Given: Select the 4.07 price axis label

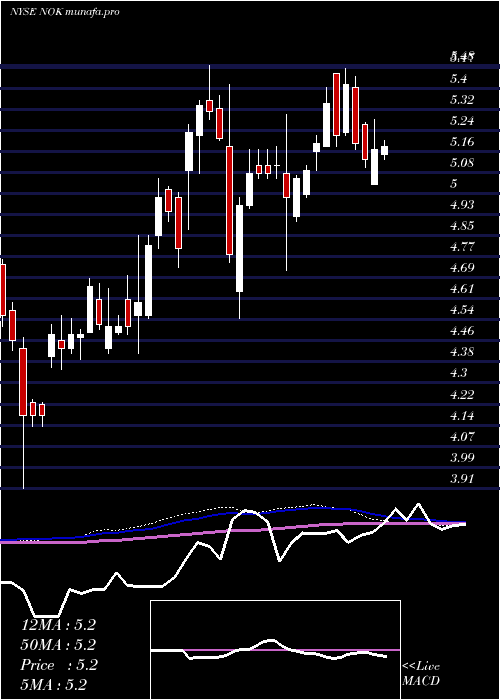Looking at the screenshot, I should coord(462,437).
